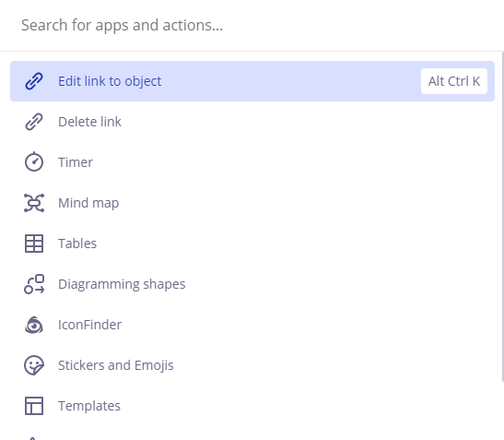The height and width of the screenshot is (440, 504).
Task: Pick Stickers and Emojis label
Action: 116,365
